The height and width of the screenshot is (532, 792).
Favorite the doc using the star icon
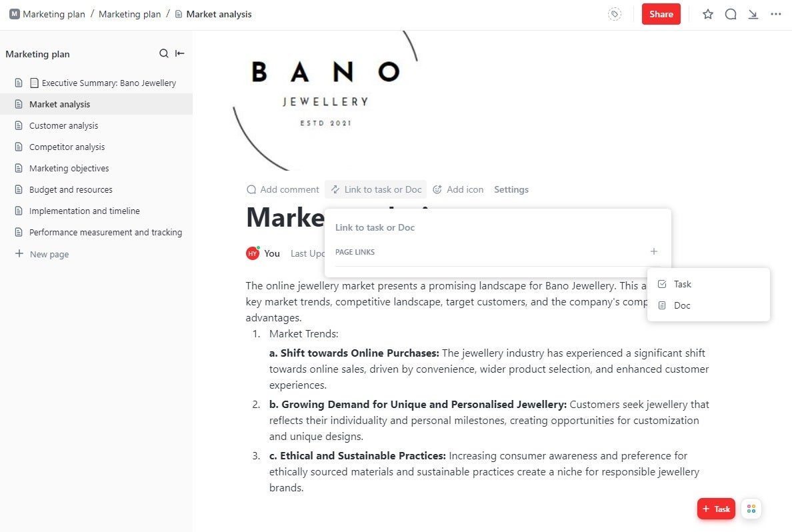(x=707, y=13)
